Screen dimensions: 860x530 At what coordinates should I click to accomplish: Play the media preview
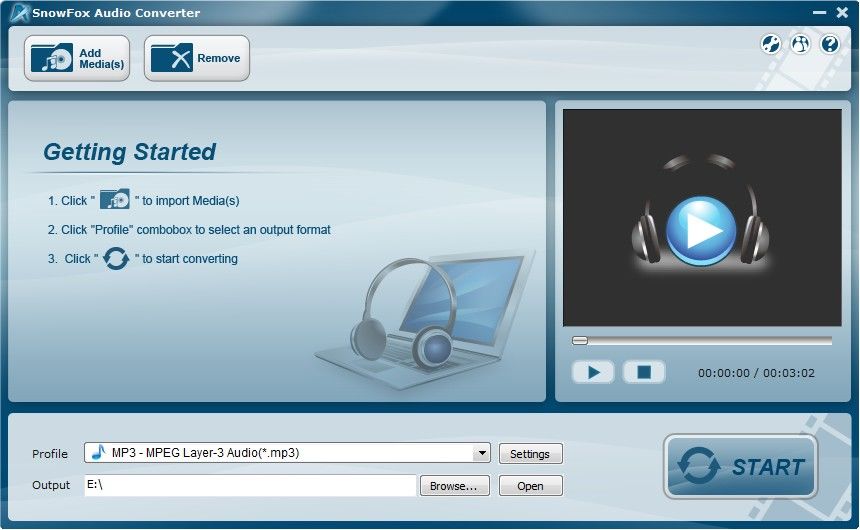(x=593, y=373)
